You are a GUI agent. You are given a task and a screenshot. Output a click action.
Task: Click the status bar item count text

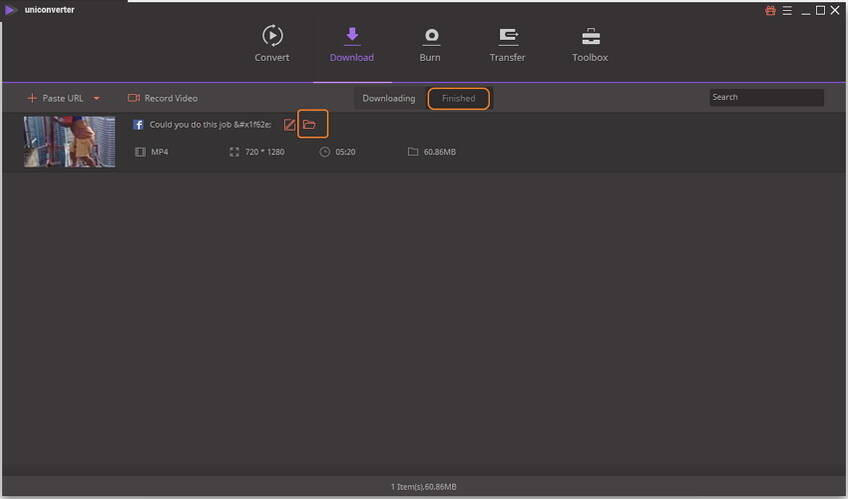click(423, 487)
